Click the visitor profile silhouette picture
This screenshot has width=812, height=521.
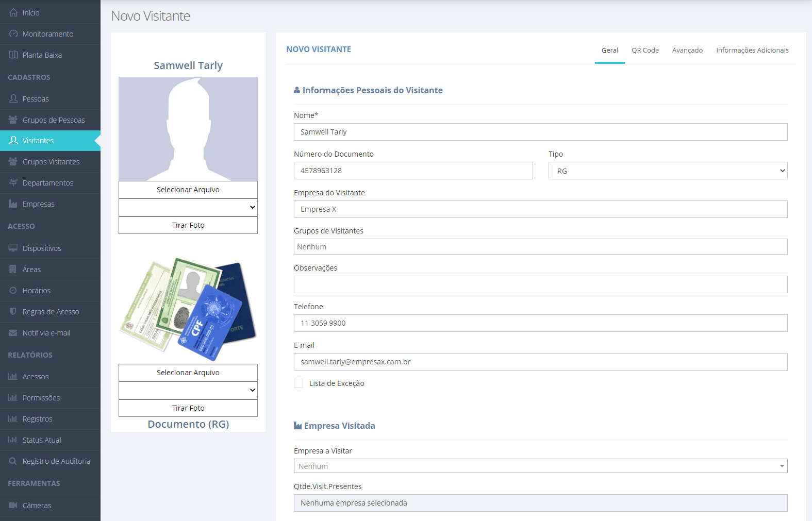click(x=188, y=129)
